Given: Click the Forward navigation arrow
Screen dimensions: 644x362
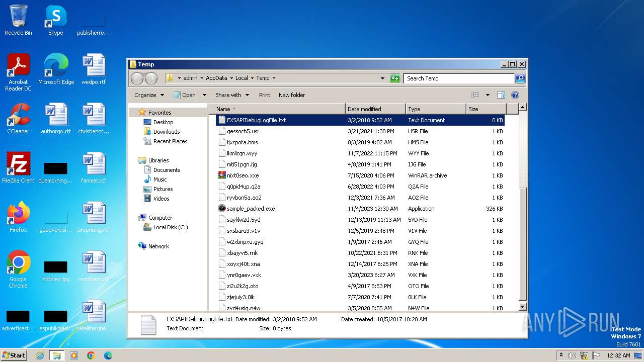Looking at the screenshot, I should click(151, 78).
